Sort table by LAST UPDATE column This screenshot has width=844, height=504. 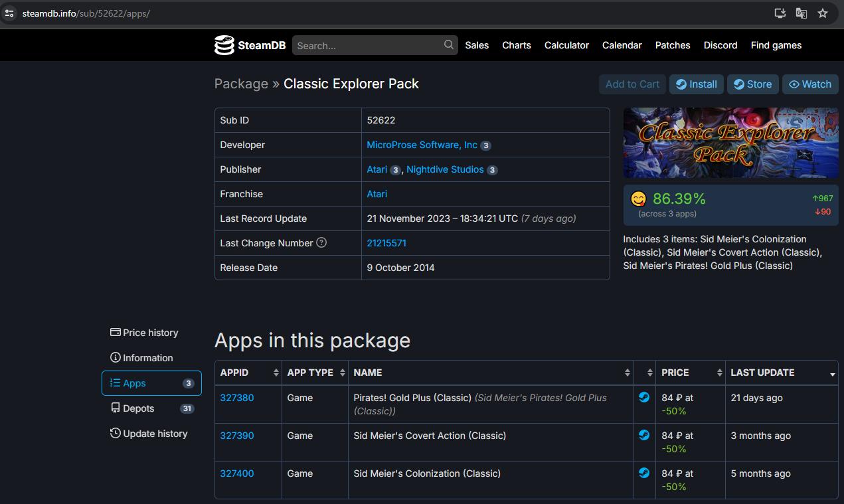[x=780, y=373]
